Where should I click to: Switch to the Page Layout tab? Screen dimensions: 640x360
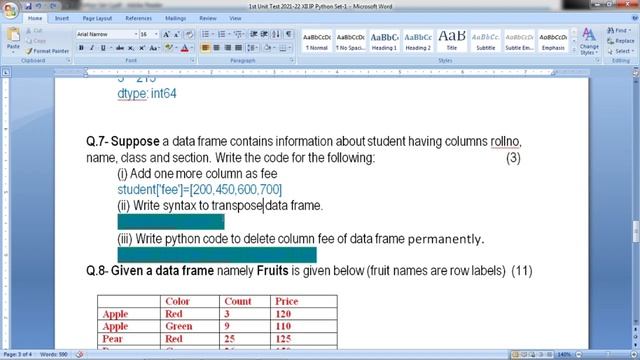point(97,18)
